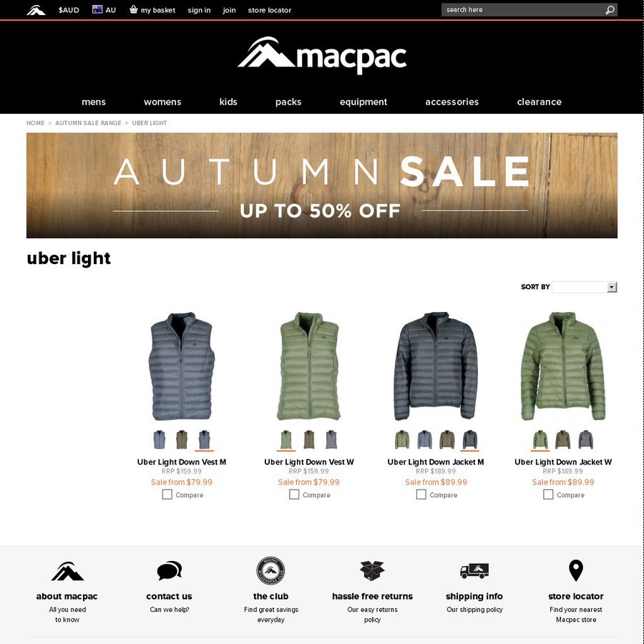Open the Sort By dropdown
This screenshot has width=644, height=644.
585,287
